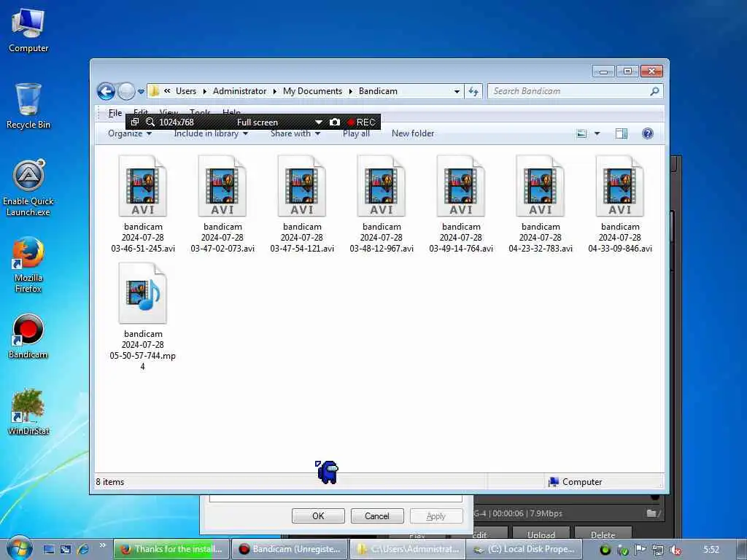Viewport: 747px width, 560px height.
Task: Open Explorer help question mark icon
Action: coord(648,133)
